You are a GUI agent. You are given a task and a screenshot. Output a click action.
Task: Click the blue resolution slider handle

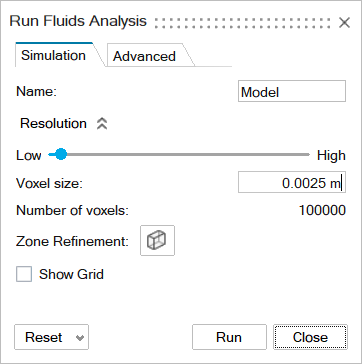tap(60, 154)
